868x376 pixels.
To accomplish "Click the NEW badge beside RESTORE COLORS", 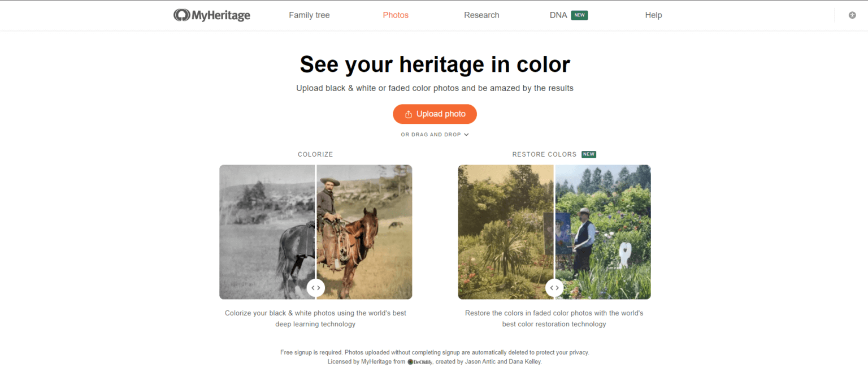I will [589, 154].
